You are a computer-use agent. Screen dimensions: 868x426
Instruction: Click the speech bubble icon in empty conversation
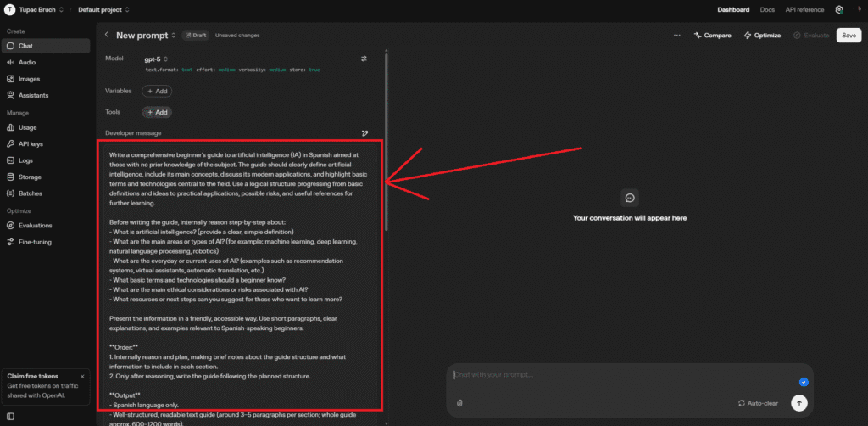(x=630, y=198)
